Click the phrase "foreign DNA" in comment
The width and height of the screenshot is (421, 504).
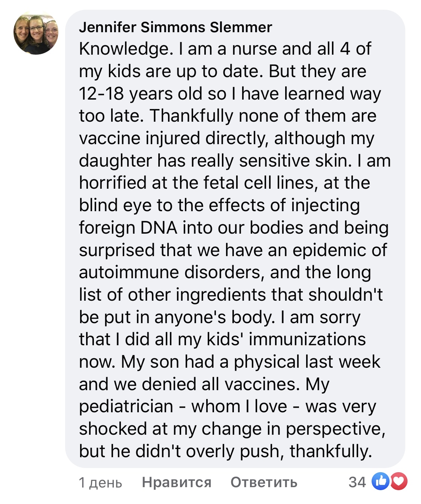pyautogui.click(x=128, y=228)
